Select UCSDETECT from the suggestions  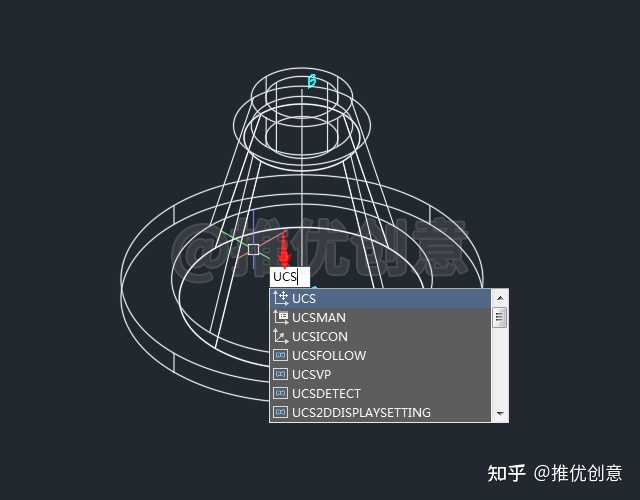(380, 393)
